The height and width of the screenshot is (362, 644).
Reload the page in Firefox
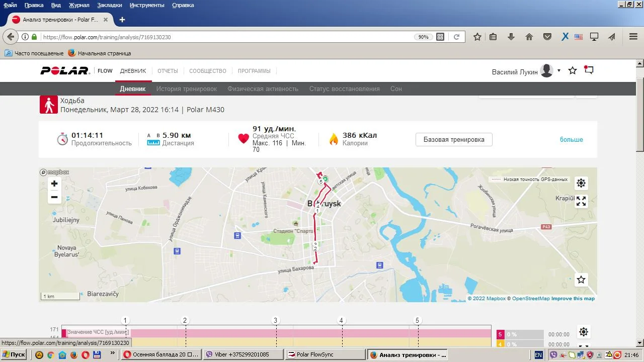(456, 37)
